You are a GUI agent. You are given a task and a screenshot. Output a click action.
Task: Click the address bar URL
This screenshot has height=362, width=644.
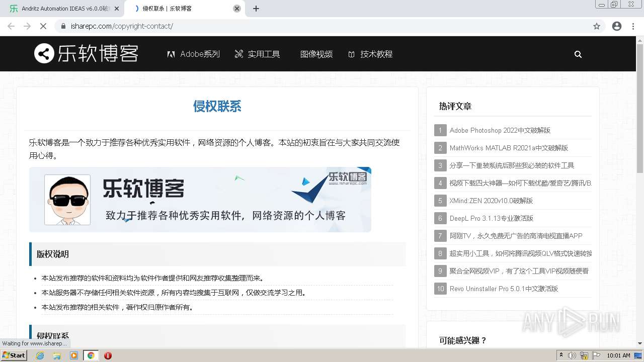pyautogui.click(x=122, y=26)
